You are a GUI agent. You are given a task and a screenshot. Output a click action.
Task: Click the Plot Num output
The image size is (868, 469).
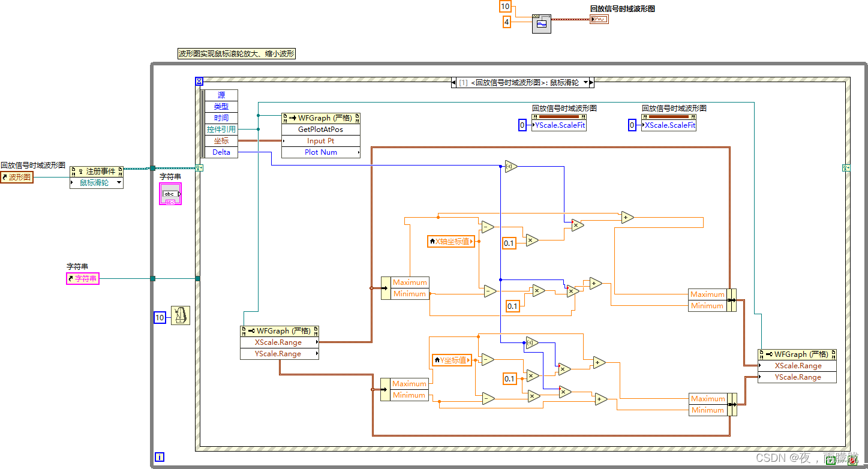[321, 152]
